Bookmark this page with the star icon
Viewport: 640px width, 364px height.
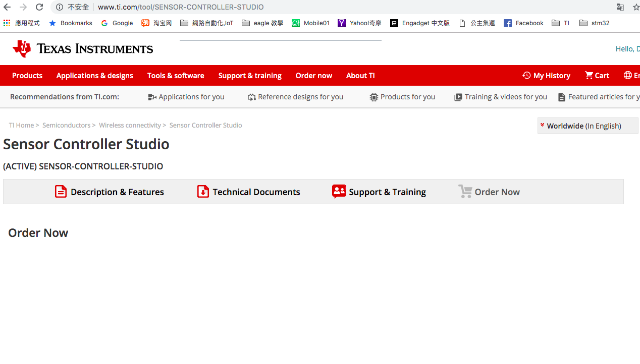click(x=636, y=7)
